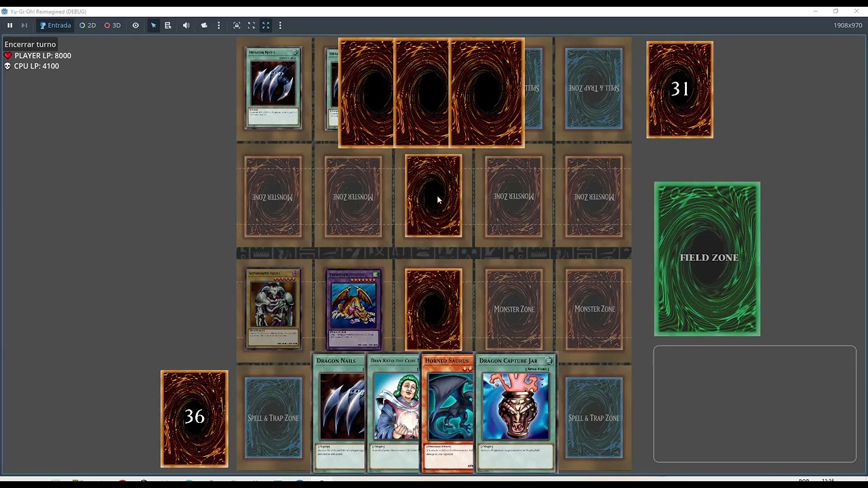Open the rightmost toolbar options menu

280,25
